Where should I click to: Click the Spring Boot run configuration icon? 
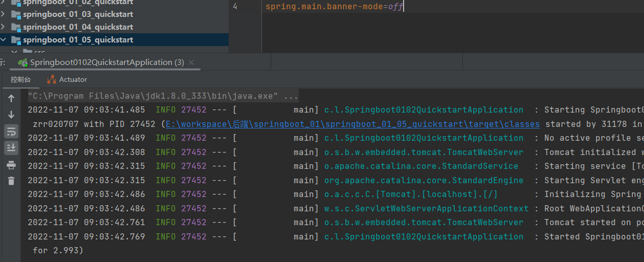pyautogui.click(x=23, y=62)
